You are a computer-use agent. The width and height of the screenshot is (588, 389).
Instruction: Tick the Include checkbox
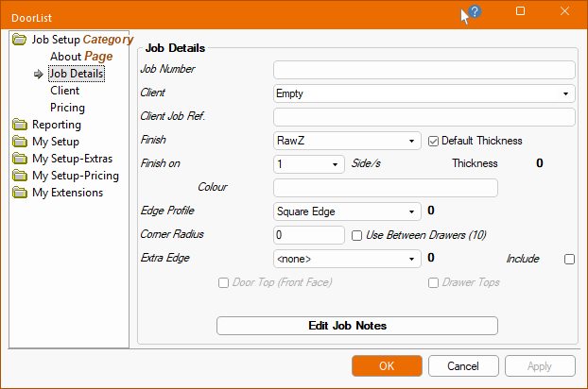(x=569, y=259)
